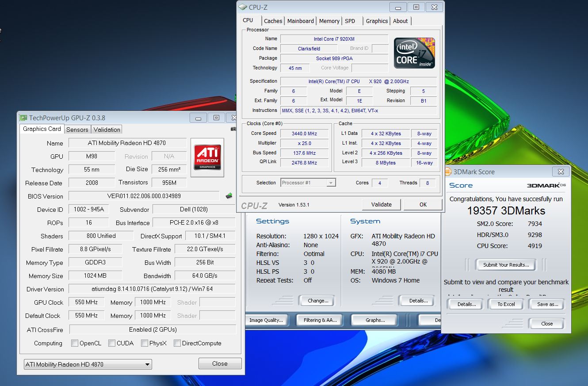Image resolution: width=588 pixels, height=386 pixels.
Task: Enable the OpenCL checkbox
Action: (x=75, y=343)
